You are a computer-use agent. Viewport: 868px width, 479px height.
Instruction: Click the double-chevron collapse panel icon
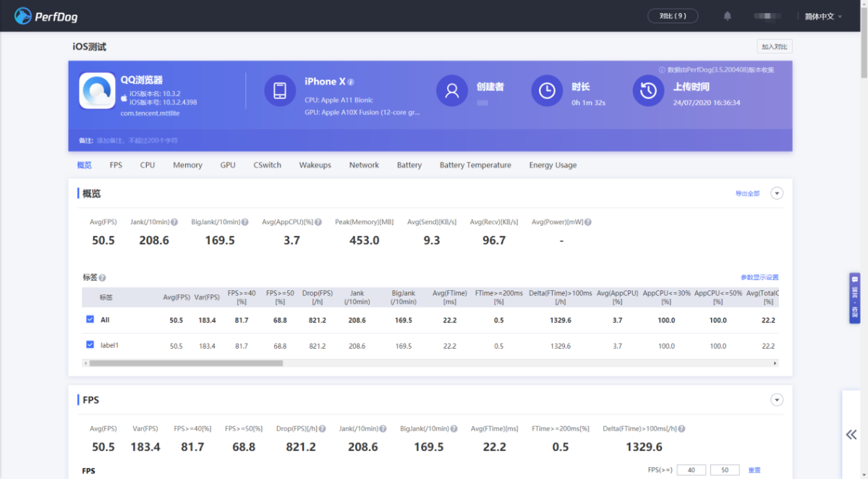pos(851,434)
